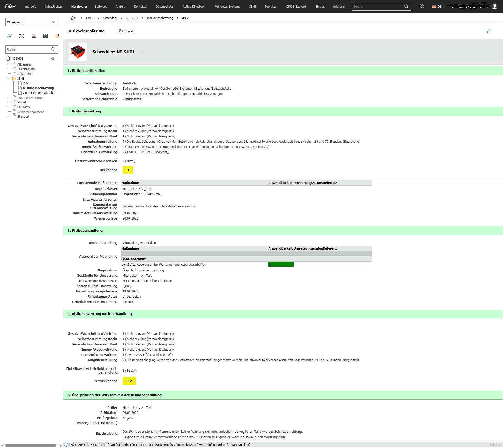Open the Objektsicht view dropdown
The height and width of the screenshot is (448, 503).
tap(31, 22)
